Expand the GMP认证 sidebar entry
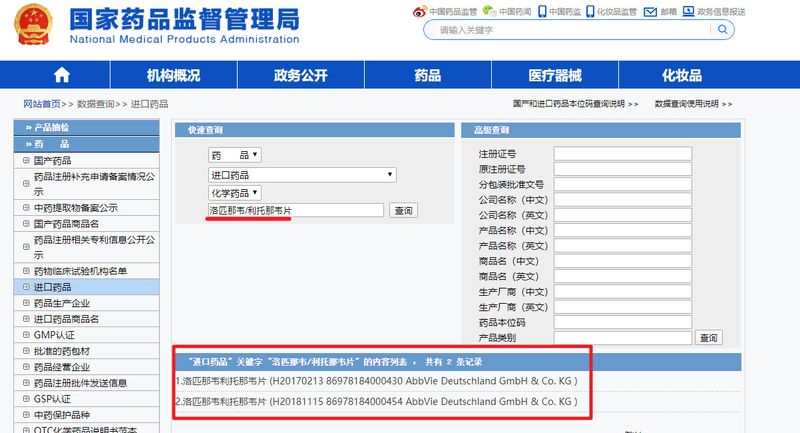 [26, 335]
